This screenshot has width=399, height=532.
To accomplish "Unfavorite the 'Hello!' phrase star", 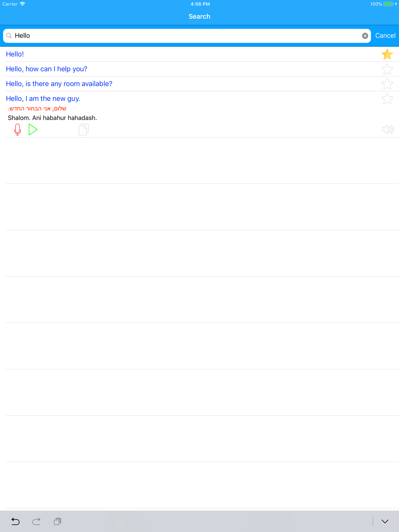I will [387, 54].
